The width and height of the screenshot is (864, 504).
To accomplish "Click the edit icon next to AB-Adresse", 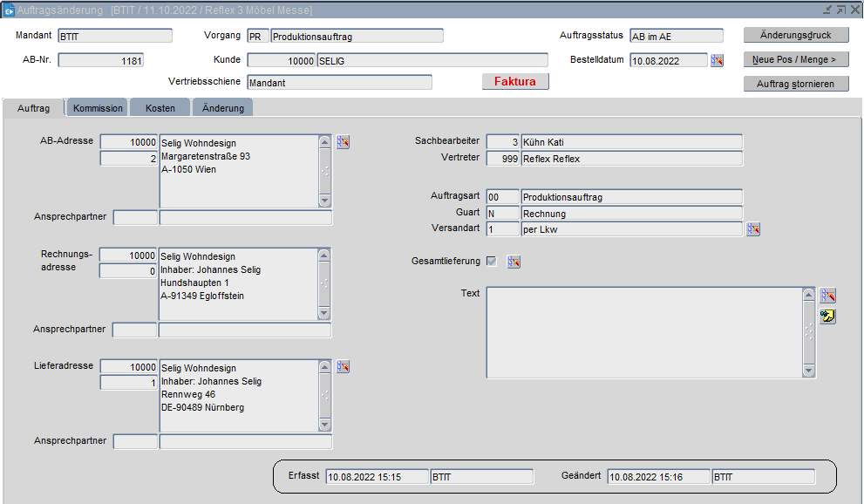I will [x=343, y=142].
